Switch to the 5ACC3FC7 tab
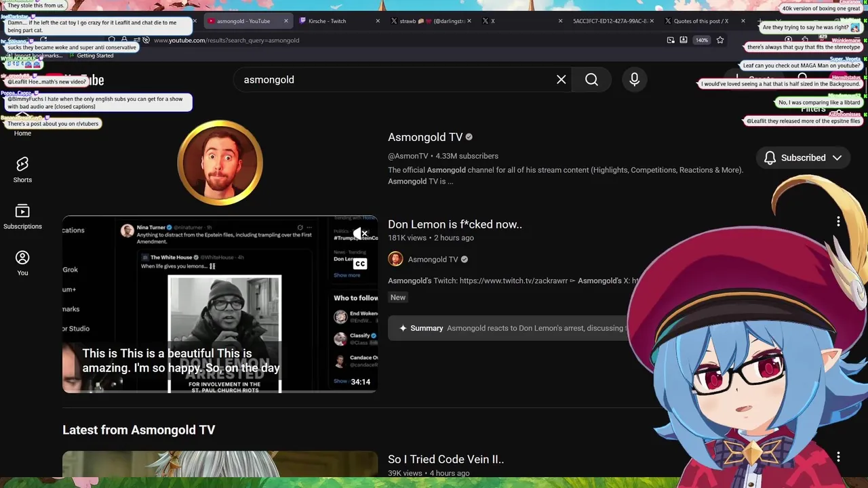This screenshot has height=488, width=868. [609, 21]
